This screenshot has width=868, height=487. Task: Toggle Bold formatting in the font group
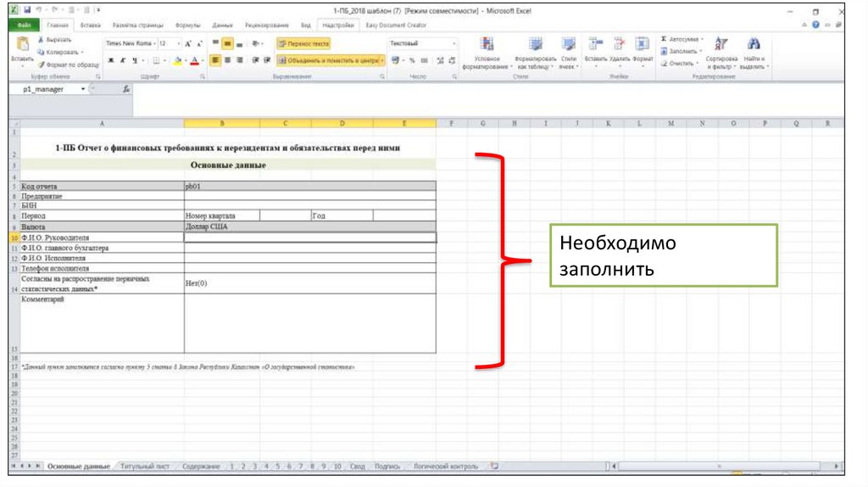click(x=111, y=60)
